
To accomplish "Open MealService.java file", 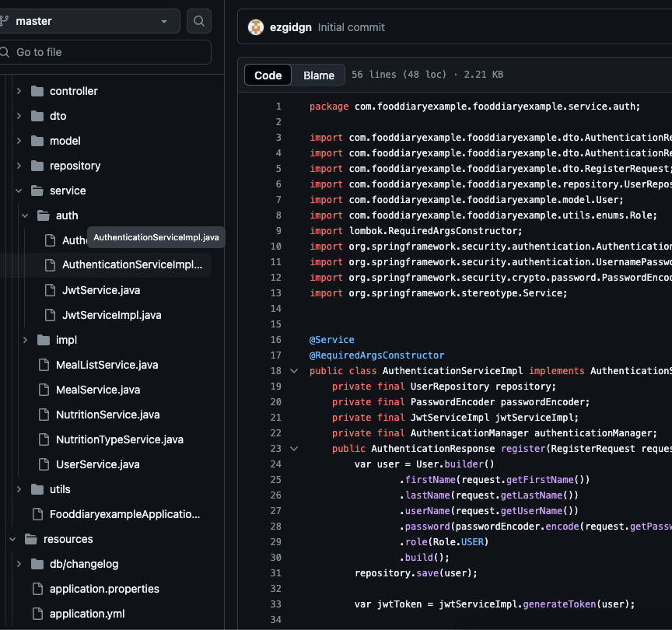I will coord(98,390).
